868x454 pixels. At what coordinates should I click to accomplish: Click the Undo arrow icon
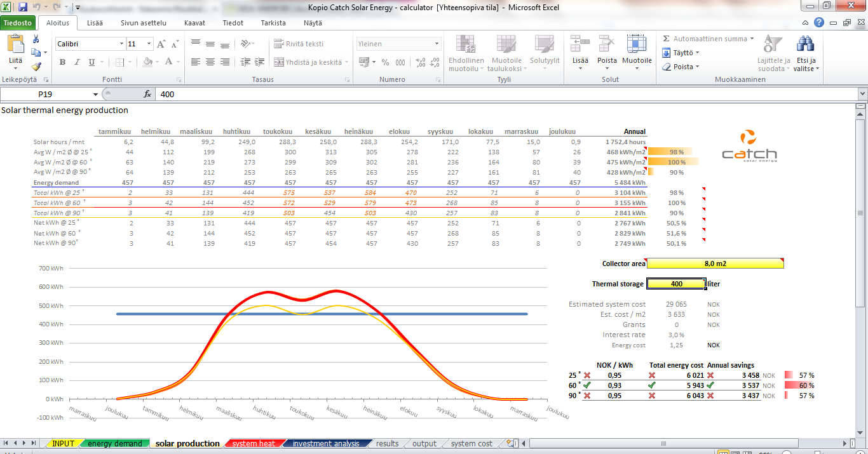pyautogui.click(x=37, y=8)
